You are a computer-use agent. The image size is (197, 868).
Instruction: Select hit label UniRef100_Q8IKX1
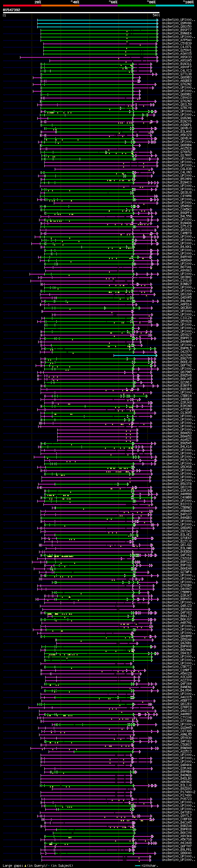177,230
